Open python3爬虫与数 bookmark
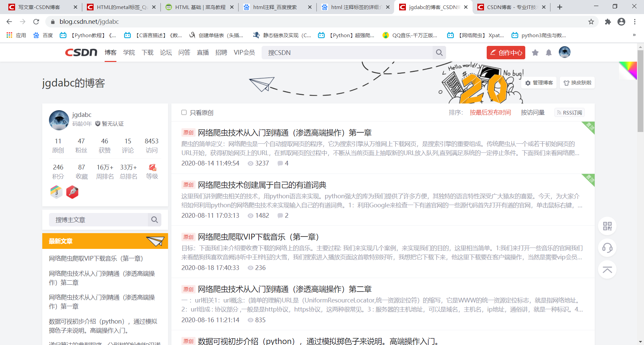 click(539, 35)
